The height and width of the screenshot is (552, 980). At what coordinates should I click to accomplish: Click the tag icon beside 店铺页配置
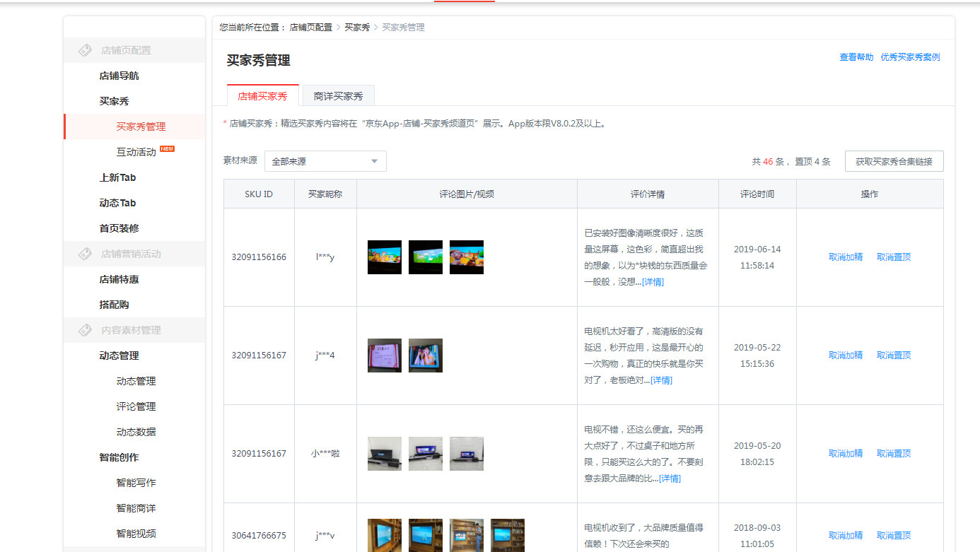click(x=85, y=50)
